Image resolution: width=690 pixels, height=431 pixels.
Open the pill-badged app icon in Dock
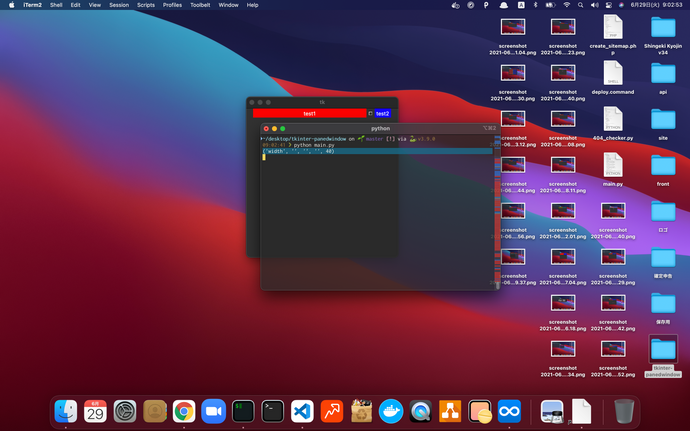pyautogui.click(x=480, y=411)
